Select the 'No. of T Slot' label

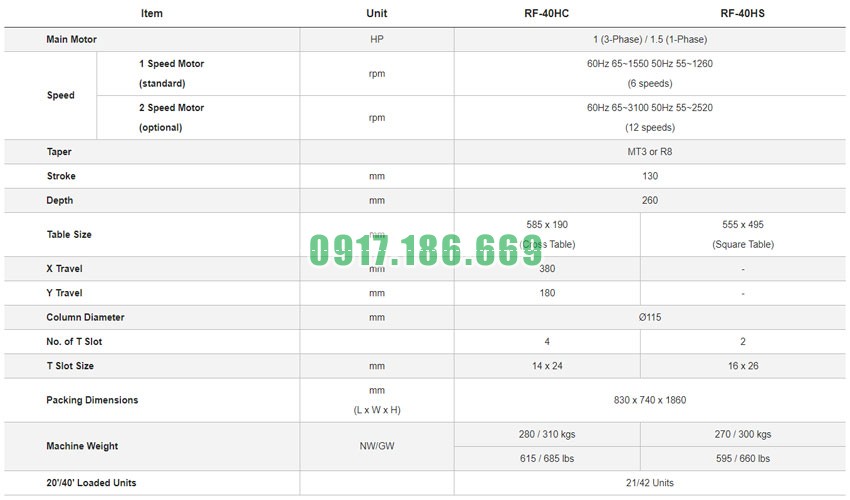click(x=74, y=342)
